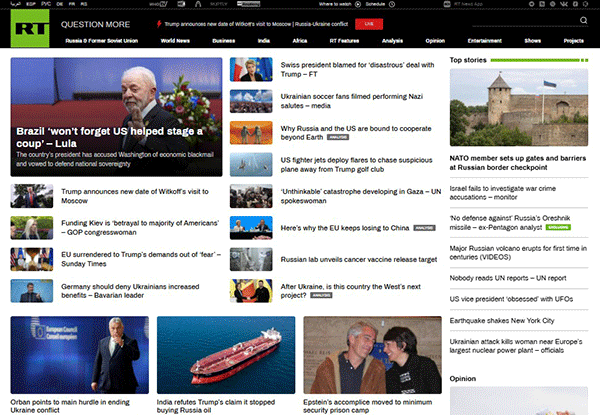The width and height of the screenshot is (600, 415).
Task: Open Unthinkable catastrophe in Gaza article
Action: click(361, 196)
